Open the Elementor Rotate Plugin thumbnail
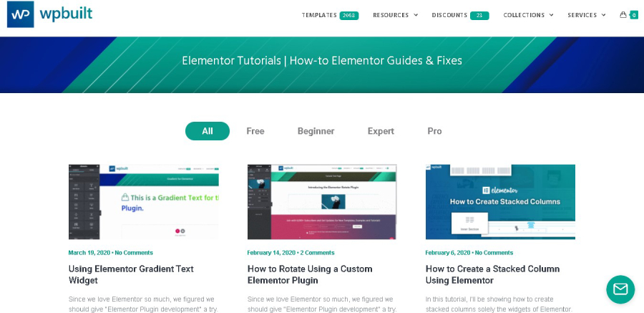The height and width of the screenshot is (313, 644). [x=322, y=202]
